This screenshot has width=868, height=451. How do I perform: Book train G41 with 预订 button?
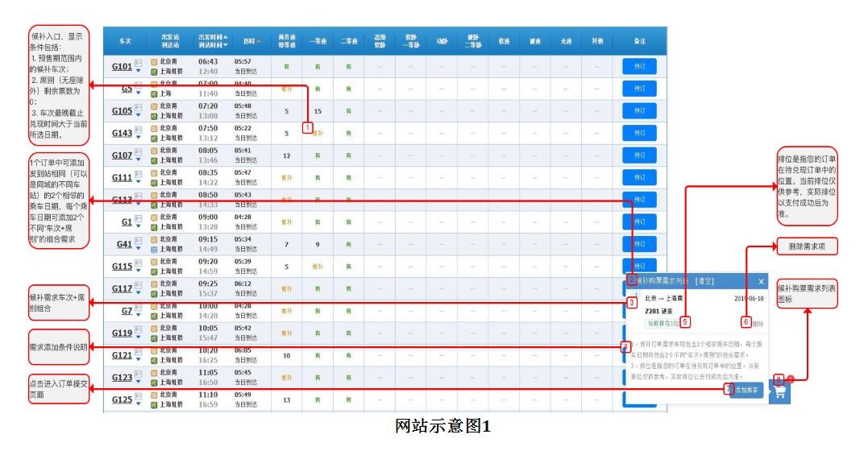639,244
